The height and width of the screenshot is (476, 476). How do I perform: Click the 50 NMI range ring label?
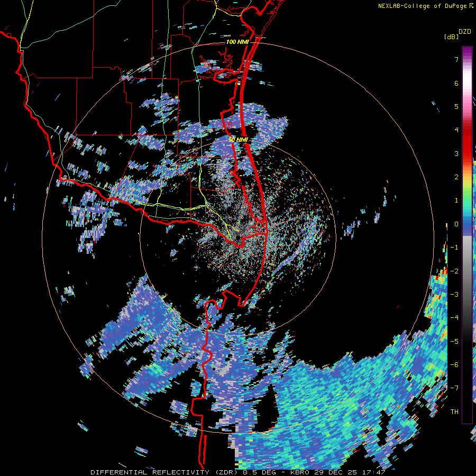[x=239, y=140]
